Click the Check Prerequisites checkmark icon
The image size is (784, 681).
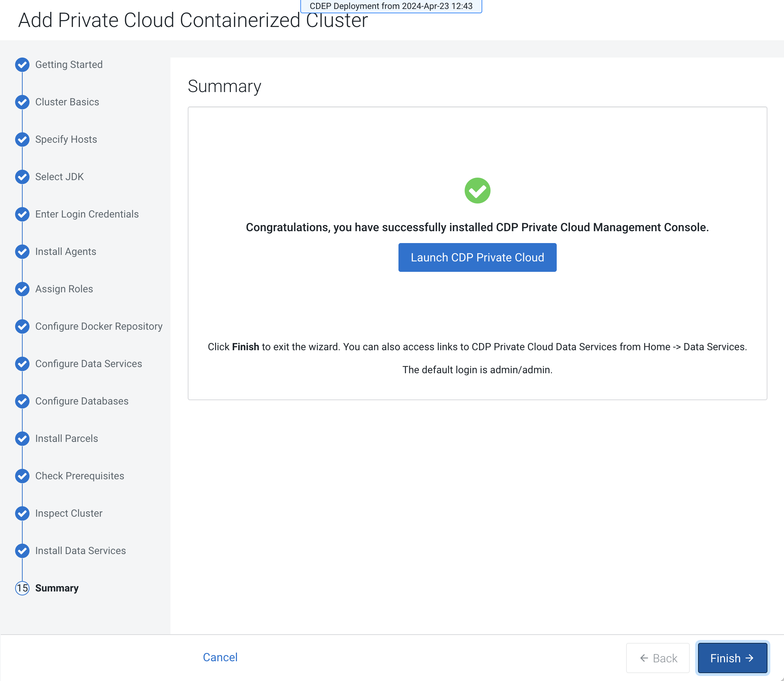pyautogui.click(x=22, y=476)
